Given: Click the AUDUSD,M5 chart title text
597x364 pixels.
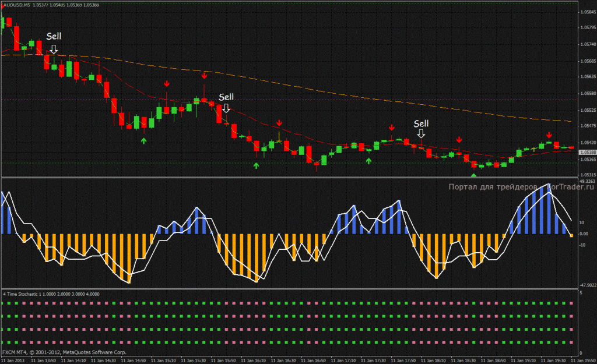Looking at the screenshot, I should coord(17,5).
